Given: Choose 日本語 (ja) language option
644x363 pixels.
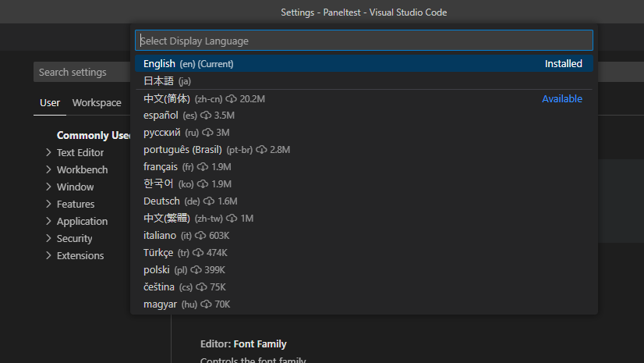Looking at the screenshot, I should (x=364, y=81).
